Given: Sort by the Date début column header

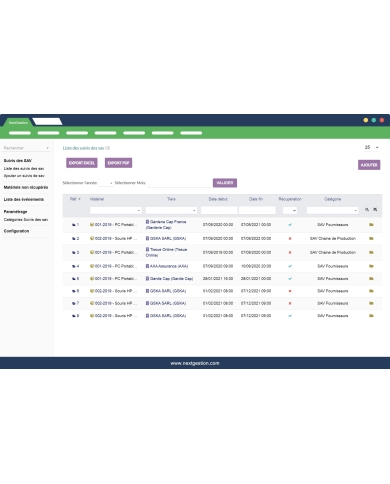Looking at the screenshot, I should click(218, 199).
